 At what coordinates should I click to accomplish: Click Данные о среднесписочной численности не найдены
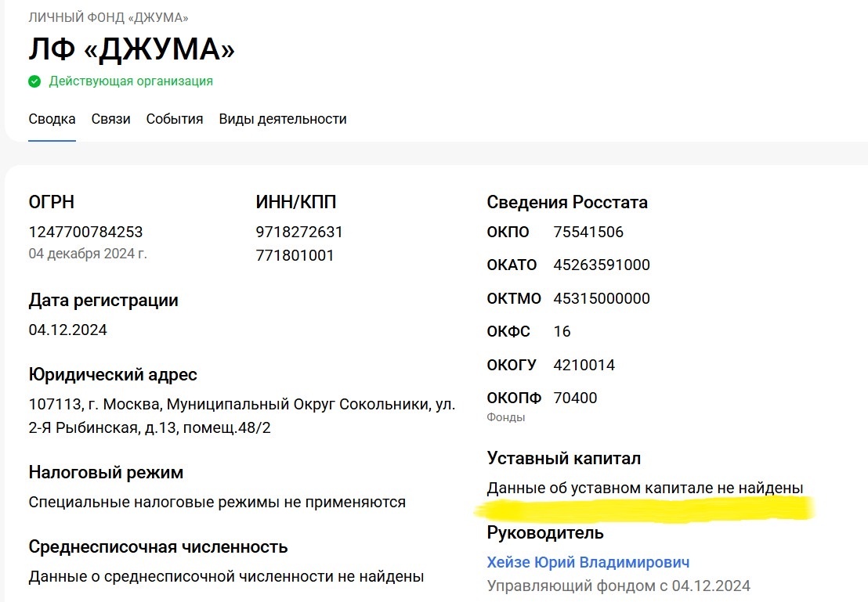[226, 576]
